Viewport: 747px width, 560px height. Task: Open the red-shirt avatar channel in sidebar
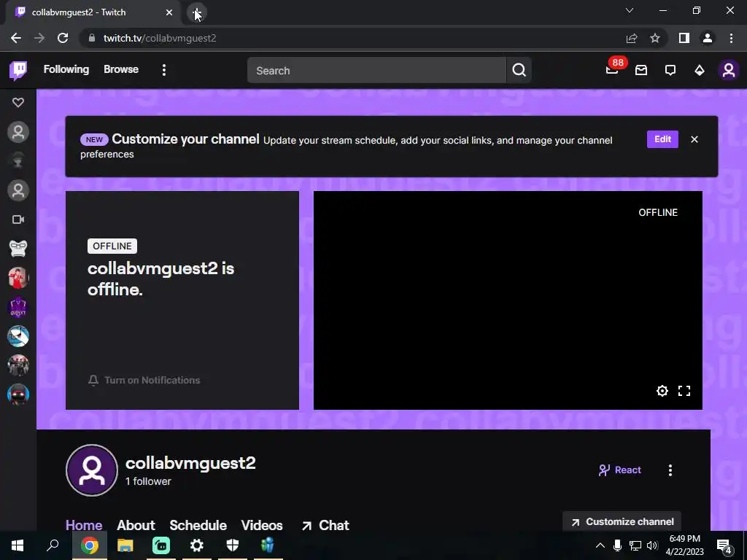18,278
